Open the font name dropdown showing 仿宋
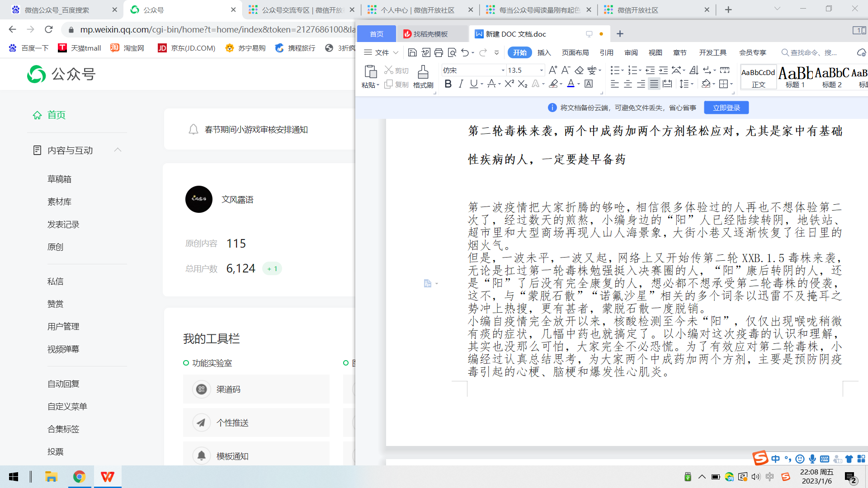The width and height of the screenshot is (868, 488). pyautogui.click(x=503, y=70)
